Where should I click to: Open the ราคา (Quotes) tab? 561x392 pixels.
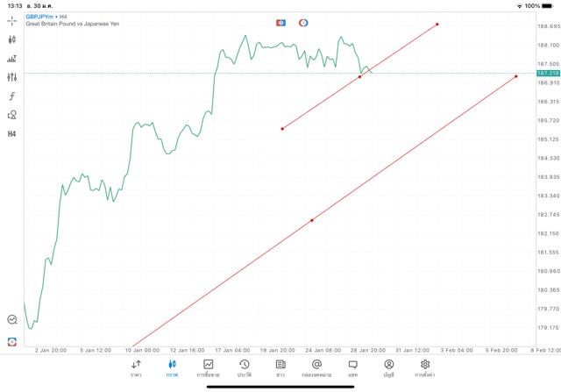pos(137,368)
